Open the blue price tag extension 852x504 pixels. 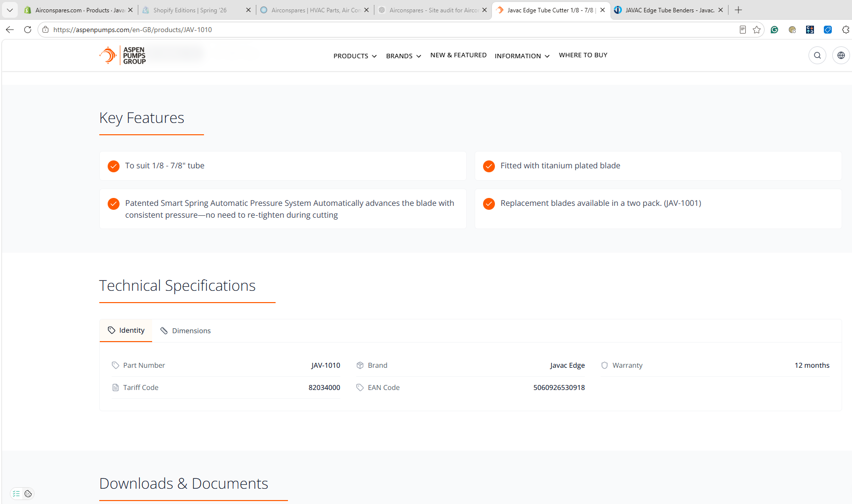[828, 30]
